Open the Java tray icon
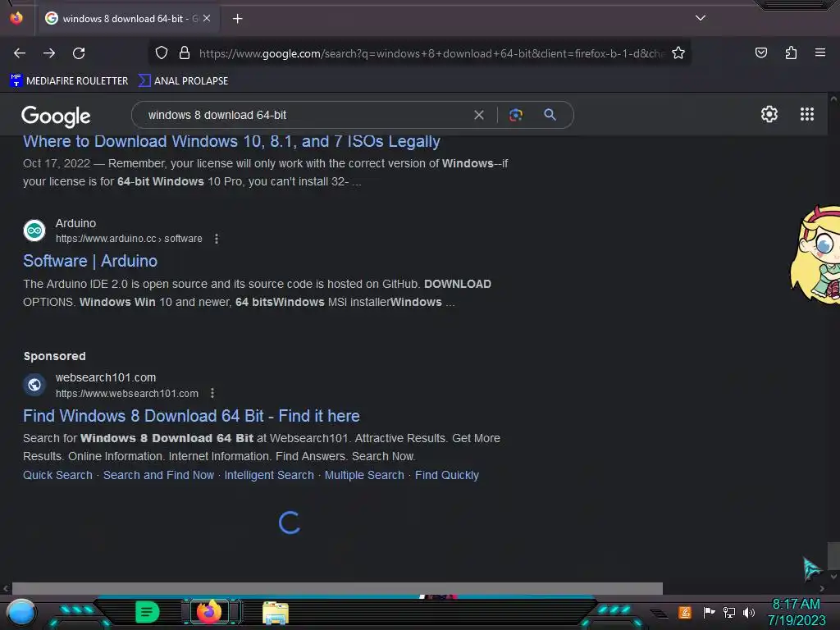 click(x=685, y=612)
